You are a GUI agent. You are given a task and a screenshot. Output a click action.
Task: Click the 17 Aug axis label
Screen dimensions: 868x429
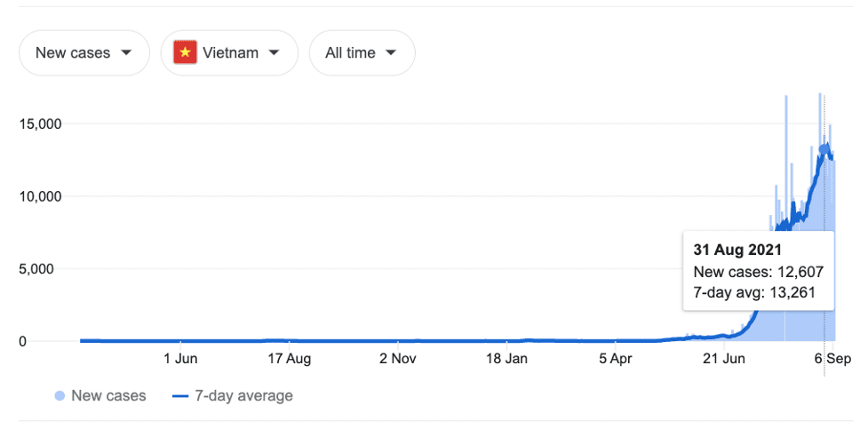290,359
